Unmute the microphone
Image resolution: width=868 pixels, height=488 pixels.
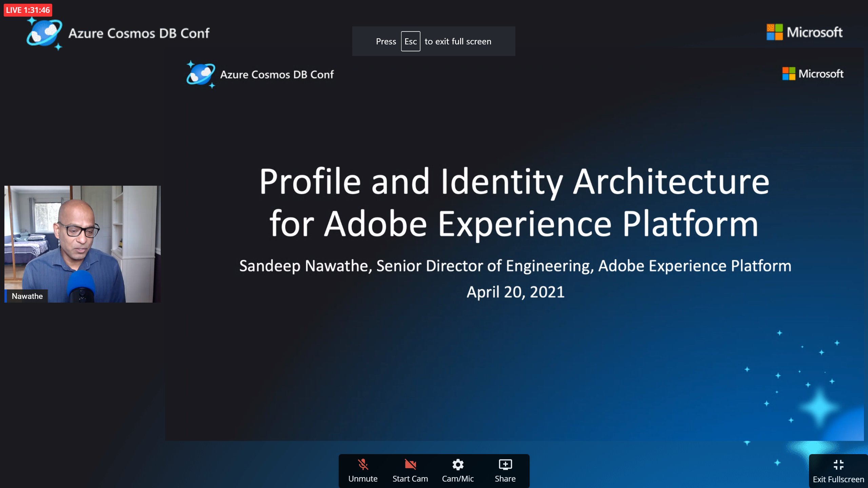(363, 471)
